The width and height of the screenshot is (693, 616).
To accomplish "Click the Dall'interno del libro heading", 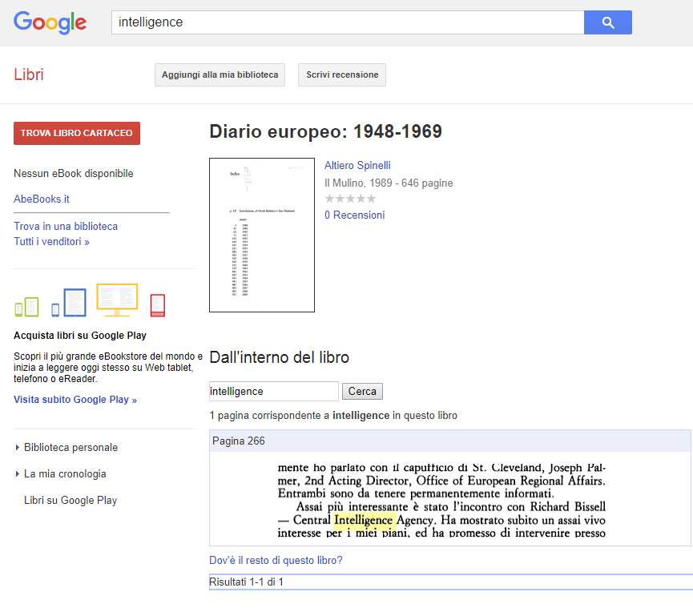I will point(280,357).
